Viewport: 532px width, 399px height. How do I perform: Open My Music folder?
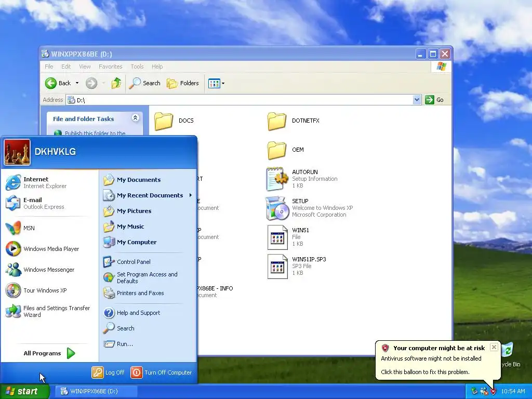coord(148,227)
